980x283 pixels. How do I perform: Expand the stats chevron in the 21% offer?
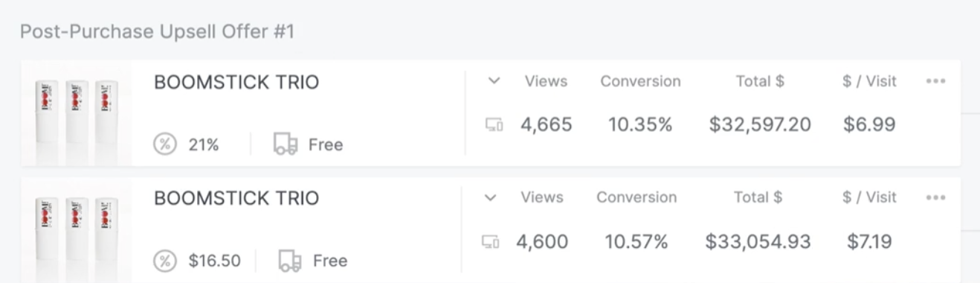494,81
